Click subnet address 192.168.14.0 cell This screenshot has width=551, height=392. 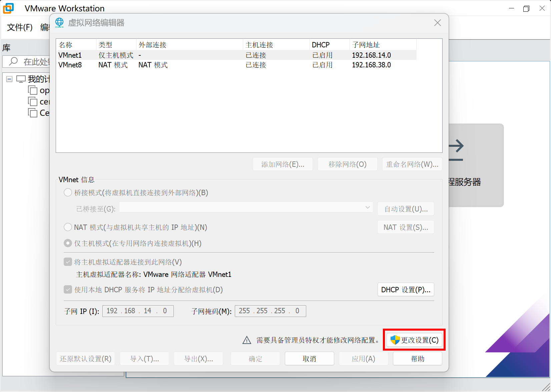372,55
